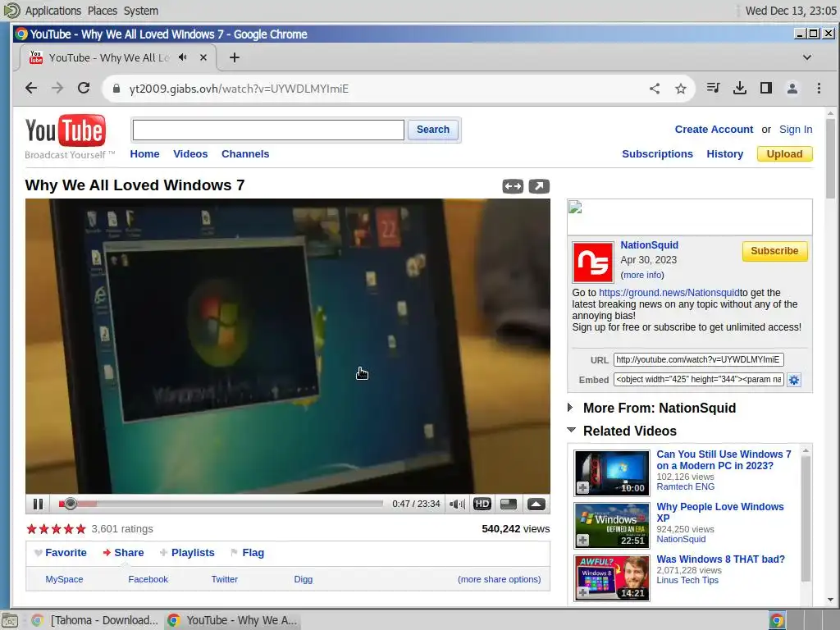Go back with Chrome back arrow

(31, 88)
